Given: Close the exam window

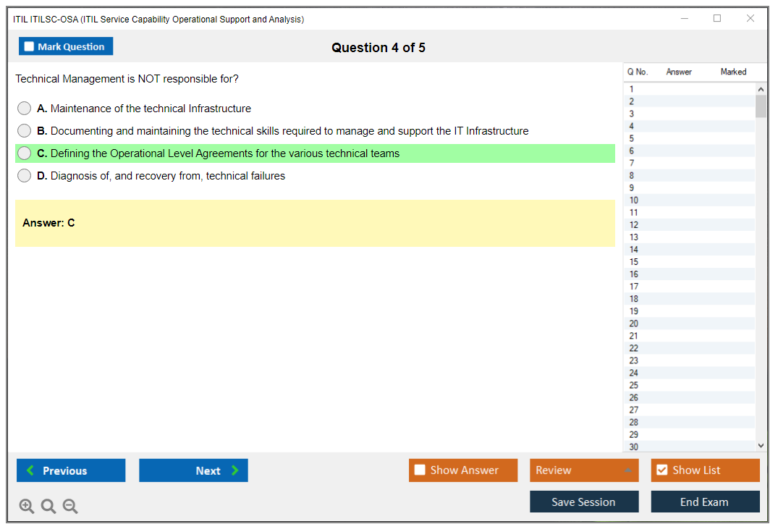Looking at the screenshot, I should [750, 19].
